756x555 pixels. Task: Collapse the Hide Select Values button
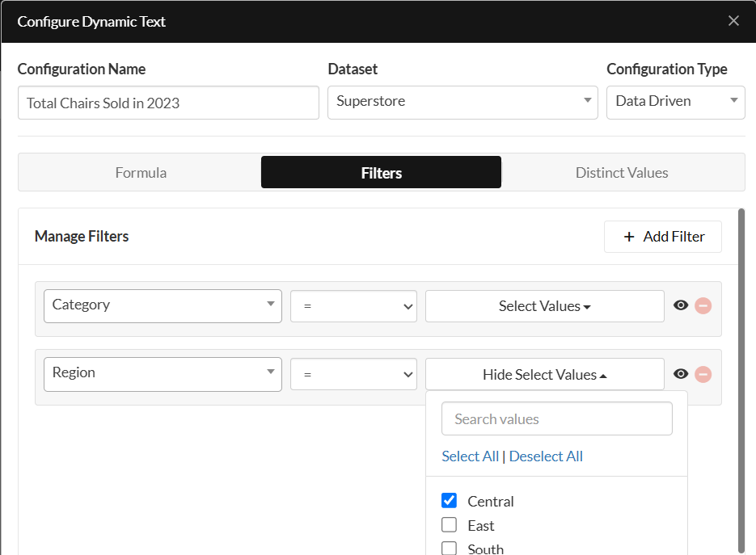544,375
